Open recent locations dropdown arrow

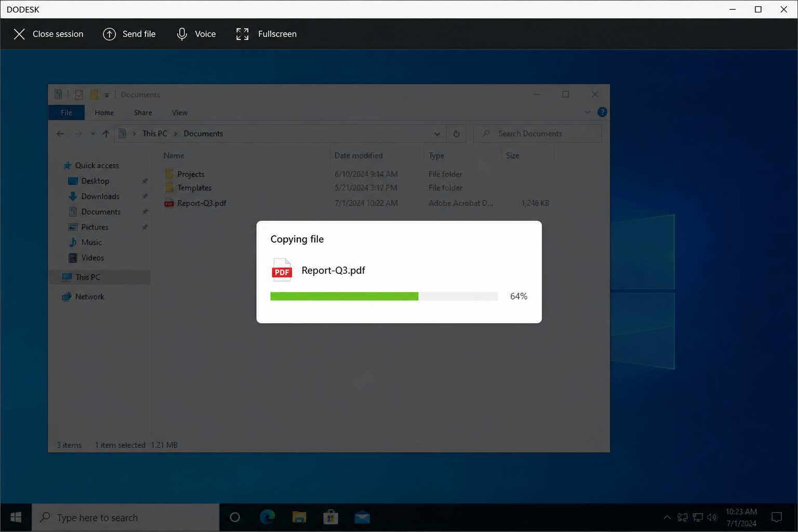93,134
